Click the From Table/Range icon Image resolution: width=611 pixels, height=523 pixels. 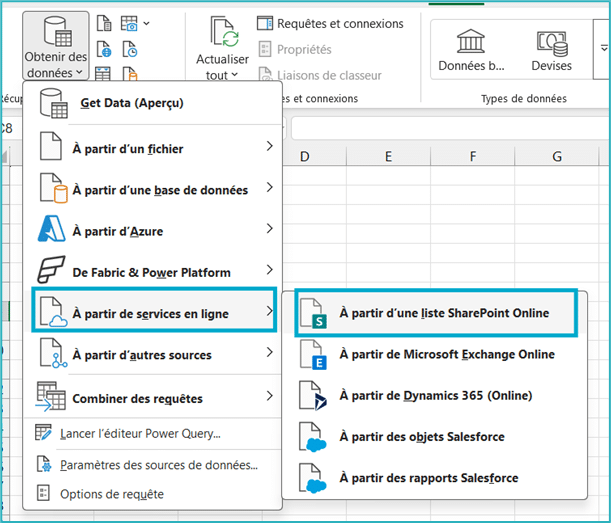103,73
